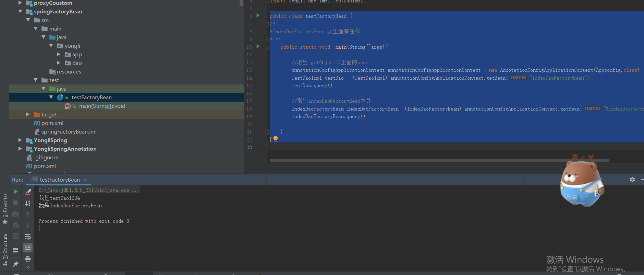Print console output with the printer icon

click(28, 259)
